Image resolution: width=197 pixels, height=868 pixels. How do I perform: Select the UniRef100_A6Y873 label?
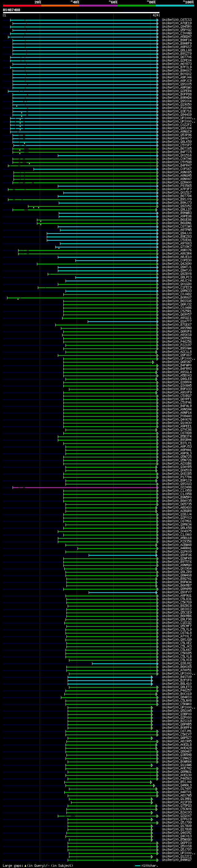pos(177,64)
